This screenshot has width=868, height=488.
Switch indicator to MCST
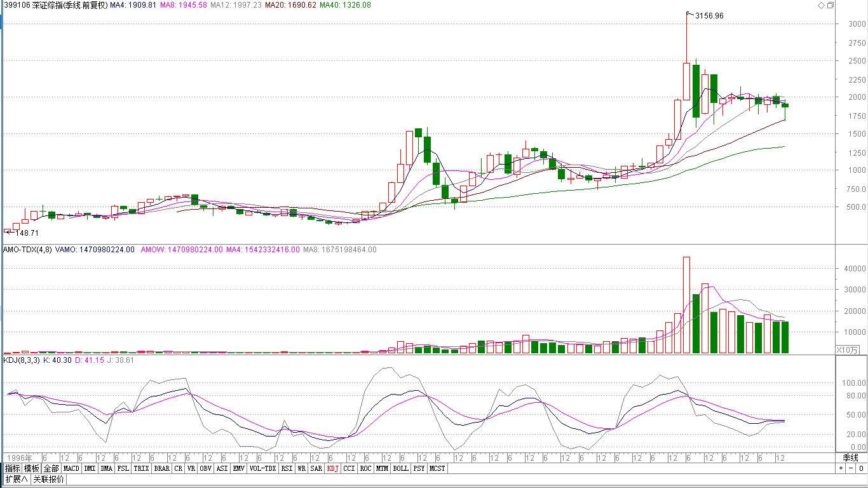(x=437, y=468)
